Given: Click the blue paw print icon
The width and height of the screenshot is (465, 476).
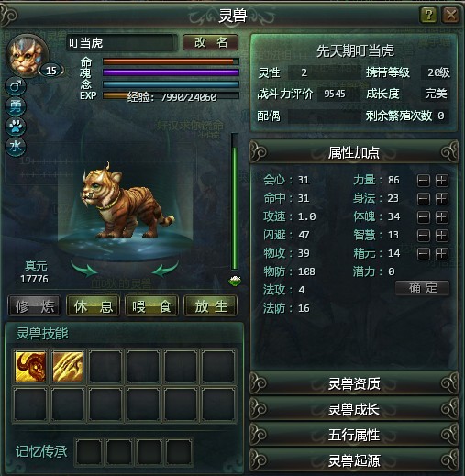Looking at the screenshot, I should pyautogui.click(x=16, y=127).
